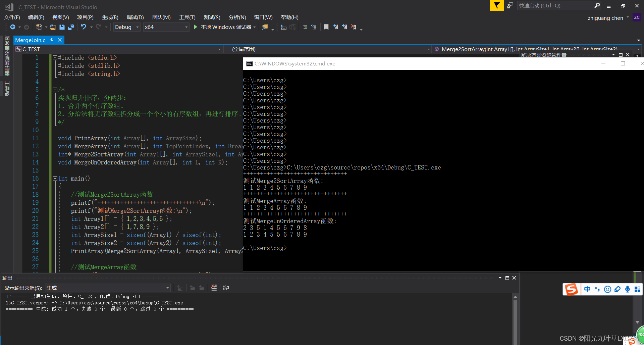644x345 pixels.
Task: Open the 调试(D) menu
Action: pos(135,17)
